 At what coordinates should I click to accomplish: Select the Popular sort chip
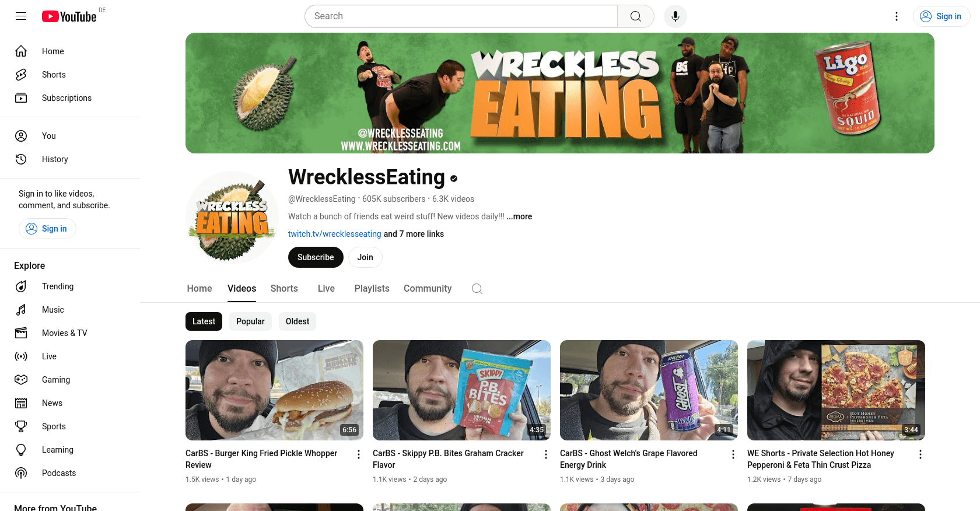(x=250, y=321)
